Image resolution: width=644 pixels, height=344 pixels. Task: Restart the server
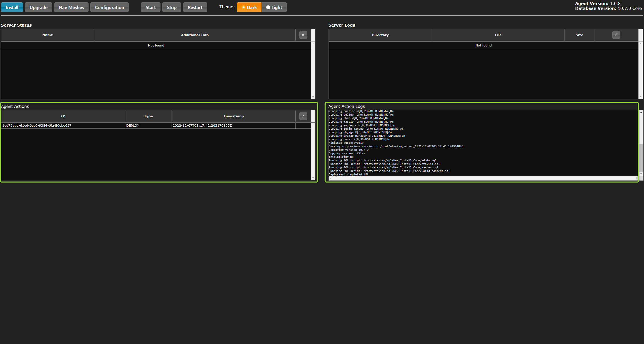tap(195, 7)
